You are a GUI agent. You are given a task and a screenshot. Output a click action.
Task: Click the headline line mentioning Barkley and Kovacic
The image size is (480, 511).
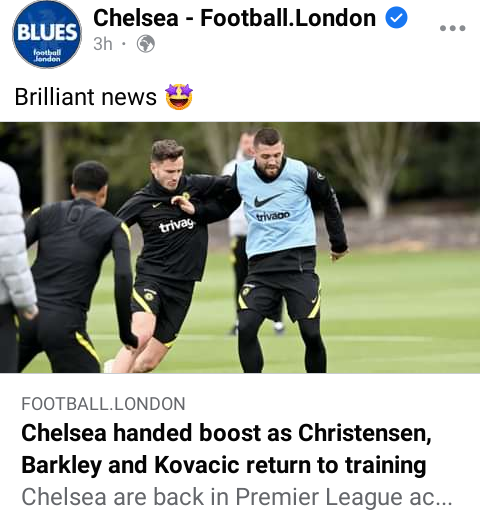pos(224,465)
